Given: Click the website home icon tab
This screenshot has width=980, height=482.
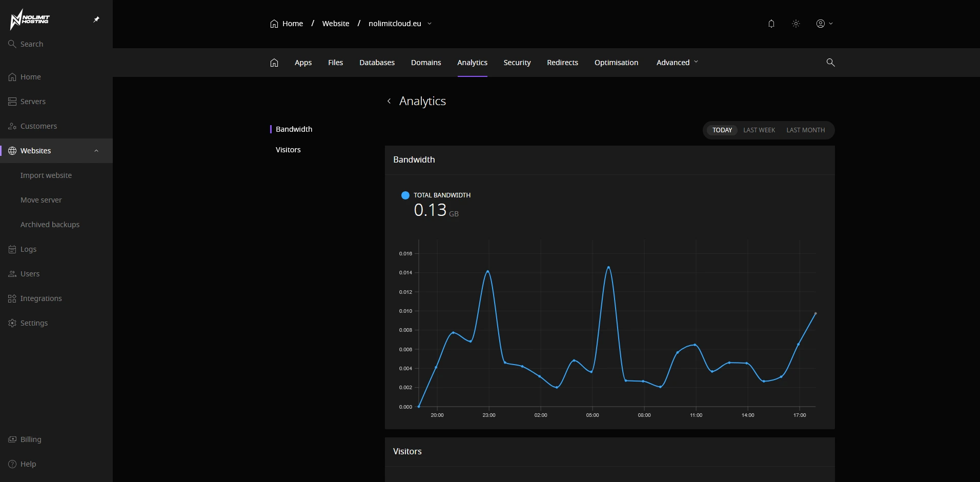Looking at the screenshot, I should point(274,63).
